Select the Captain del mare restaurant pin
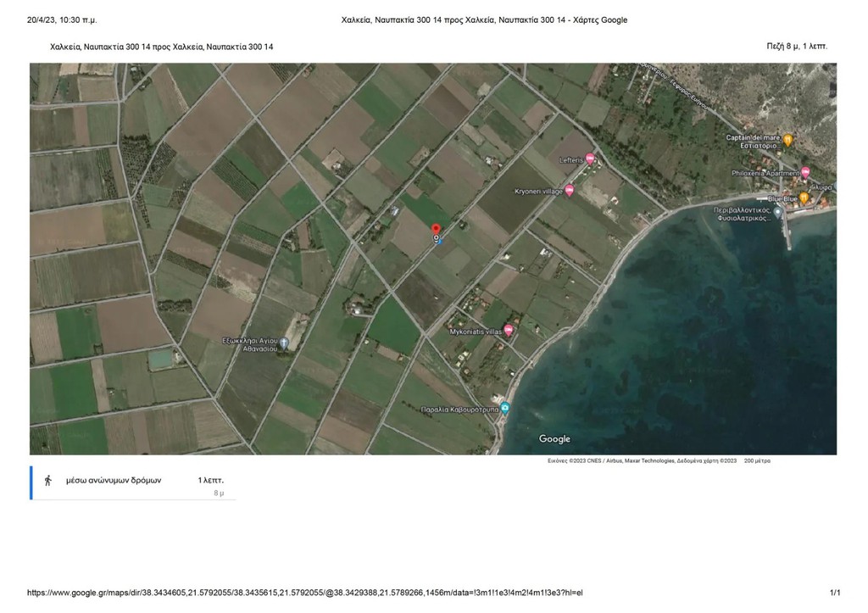 (x=788, y=140)
